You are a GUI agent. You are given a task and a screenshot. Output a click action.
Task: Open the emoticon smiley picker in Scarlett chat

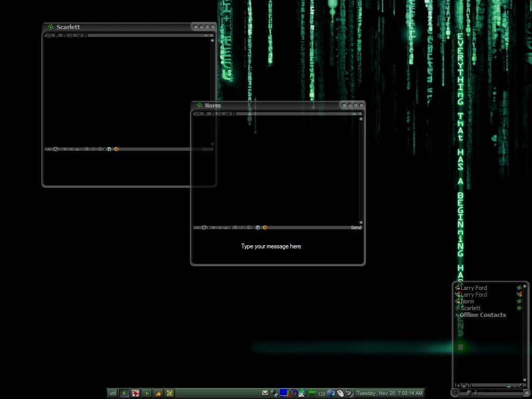coord(116,149)
